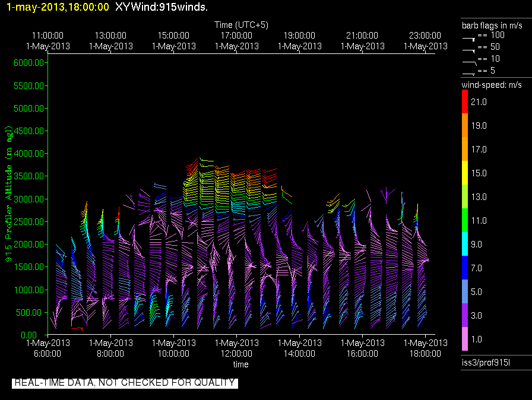The height and width of the screenshot is (400, 532).
Task: Choose the purple 3.0 wind-speed swatch
Action: 465,316
